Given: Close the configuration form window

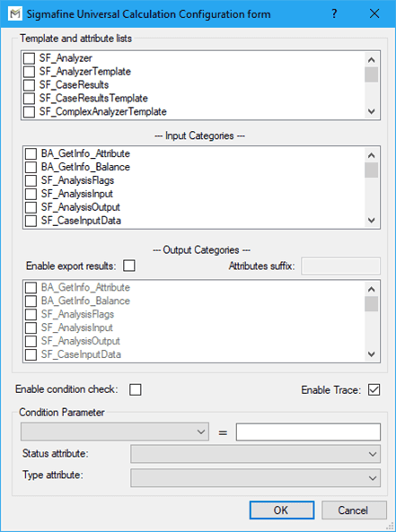Looking at the screenshot, I should pos(374,14).
